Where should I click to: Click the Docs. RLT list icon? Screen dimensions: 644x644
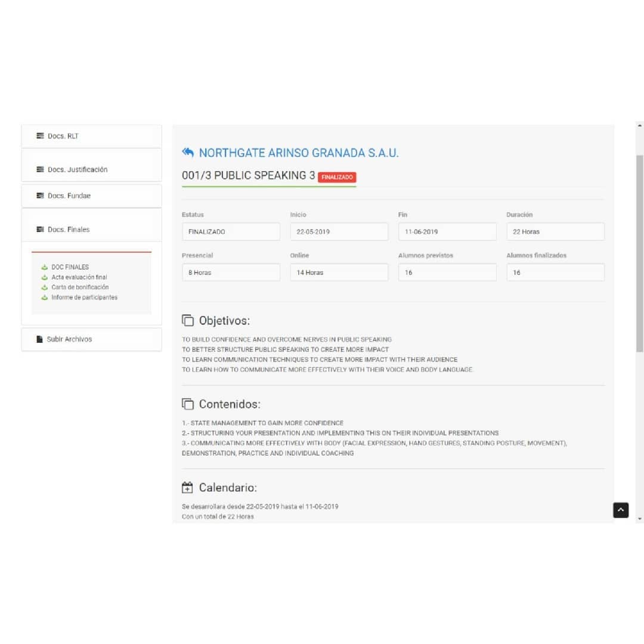(40, 136)
